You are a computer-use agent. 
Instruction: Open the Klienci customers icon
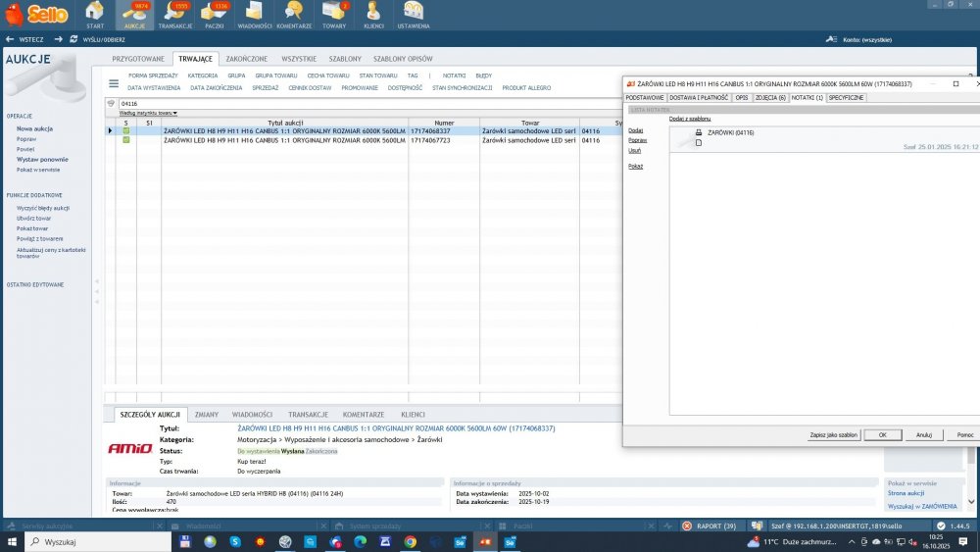pyautogui.click(x=373, y=15)
